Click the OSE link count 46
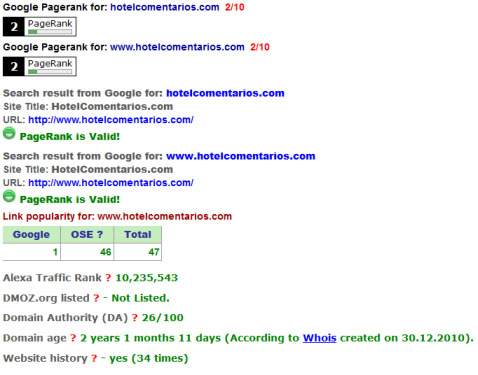The width and height of the screenshot is (478, 375). pyautogui.click(x=106, y=252)
